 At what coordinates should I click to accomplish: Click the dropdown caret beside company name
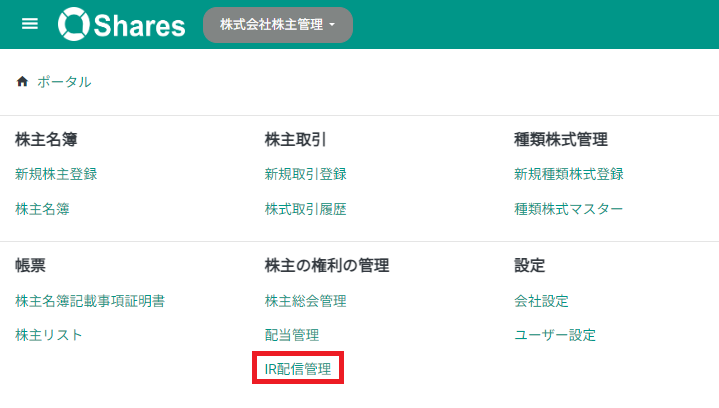tap(332, 25)
